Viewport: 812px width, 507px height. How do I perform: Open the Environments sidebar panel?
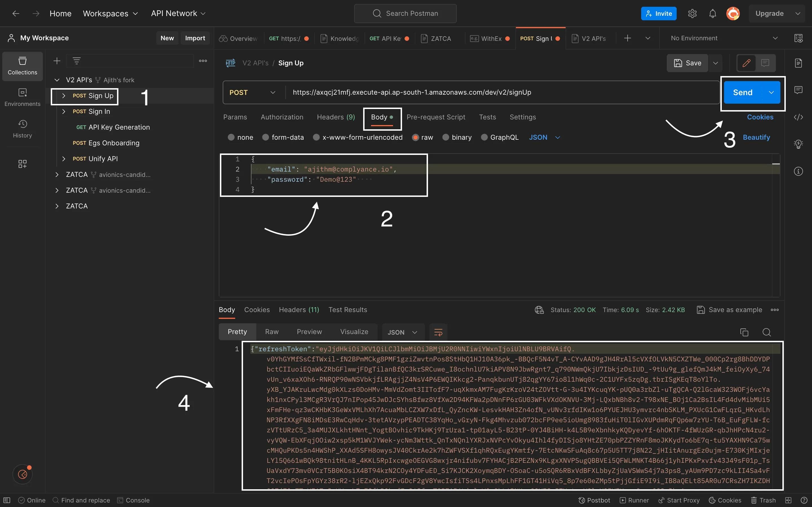click(x=23, y=97)
